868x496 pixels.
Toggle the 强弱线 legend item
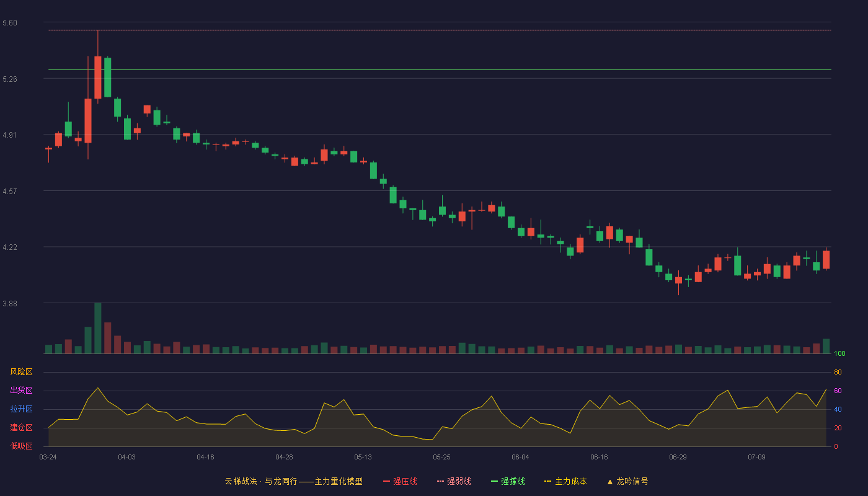(x=454, y=481)
